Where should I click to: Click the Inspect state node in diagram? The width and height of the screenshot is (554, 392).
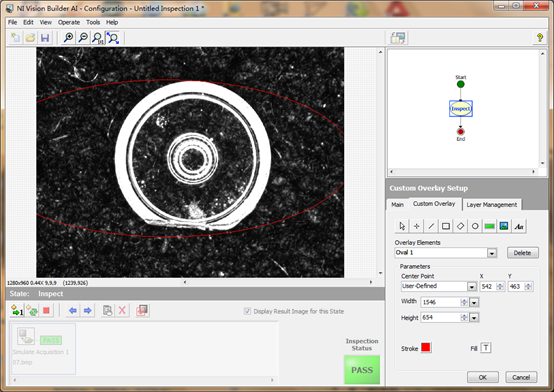tap(461, 109)
